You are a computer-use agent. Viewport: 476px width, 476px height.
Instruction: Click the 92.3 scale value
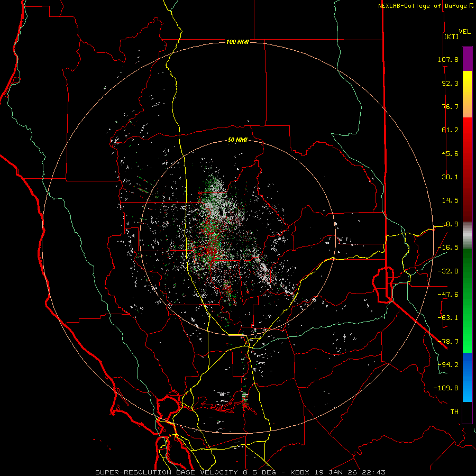coord(450,83)
